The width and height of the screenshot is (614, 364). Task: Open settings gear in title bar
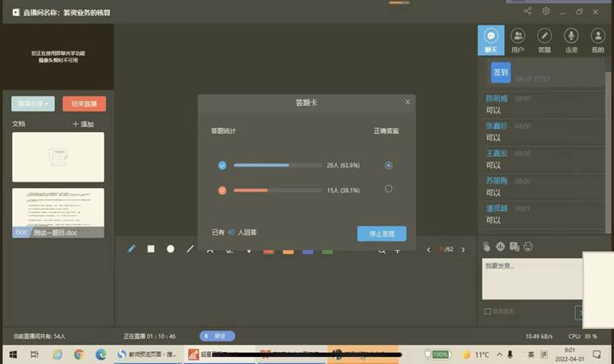(546, 11)
